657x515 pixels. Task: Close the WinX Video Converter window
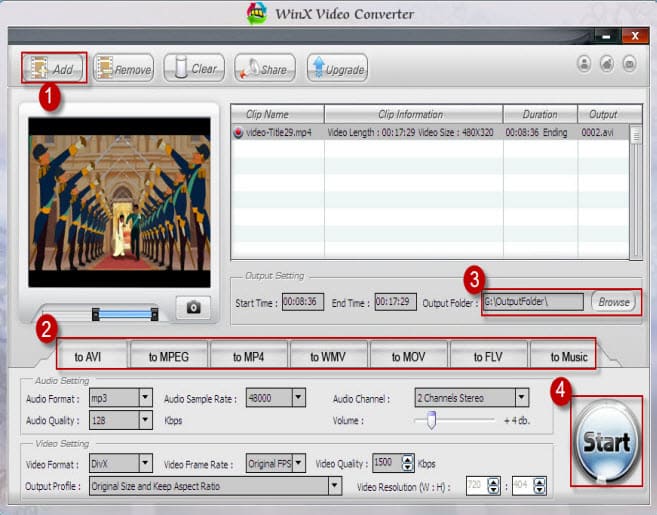pos(635,36)
